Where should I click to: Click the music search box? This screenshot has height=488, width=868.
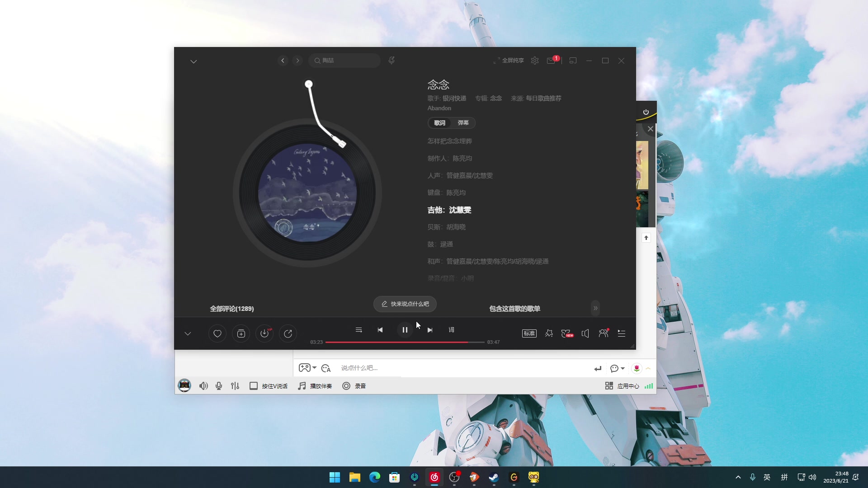pyautogui.click(x=344, y=61)
